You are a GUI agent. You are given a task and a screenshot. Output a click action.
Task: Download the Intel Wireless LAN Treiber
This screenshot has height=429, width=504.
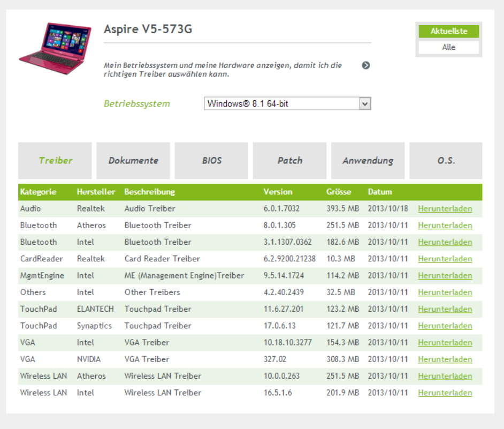pyautogui.click(x=445, y=393)
